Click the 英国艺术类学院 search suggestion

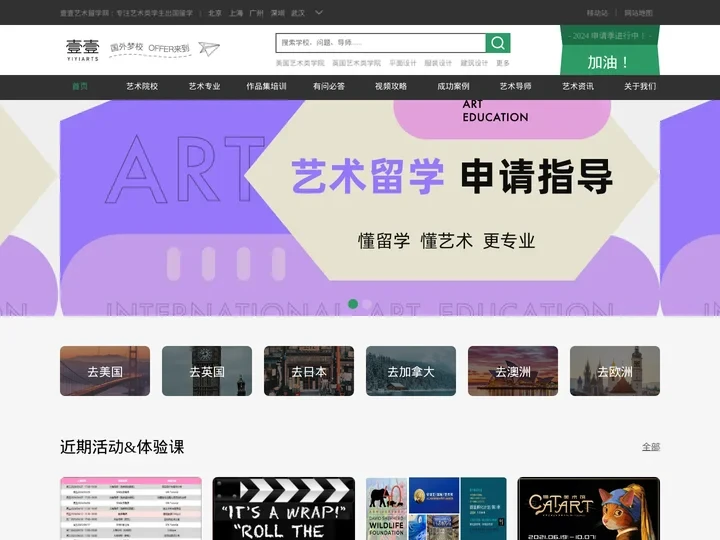pos(356,63)
